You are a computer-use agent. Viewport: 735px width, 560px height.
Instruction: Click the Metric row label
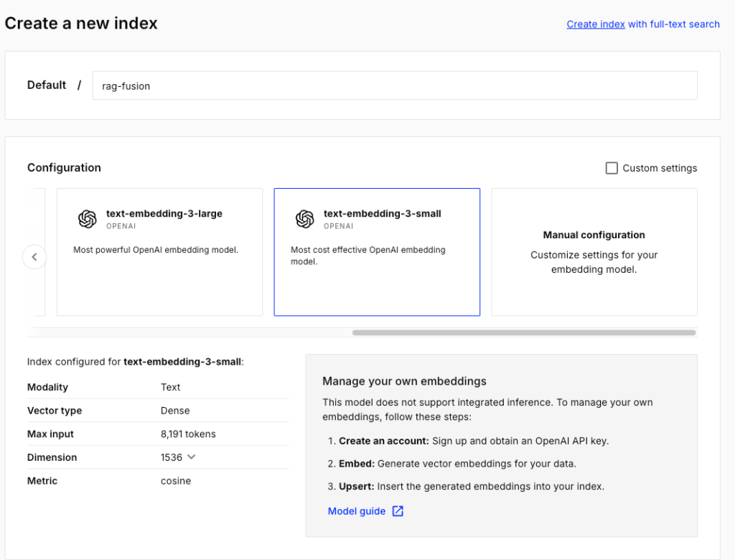pos(42,481)
